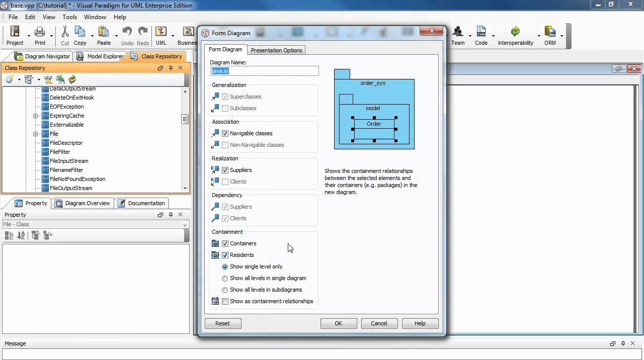The image size is (644, 360).
Task: Select Show all levels in single diagram
Action: click(x=225, y=278)
